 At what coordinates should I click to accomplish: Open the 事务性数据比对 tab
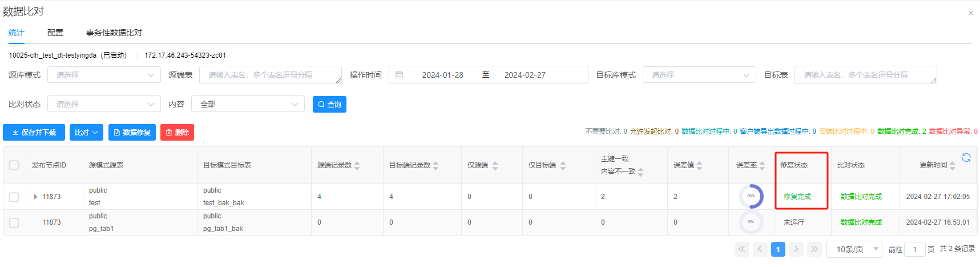click(x=114, y=33)
